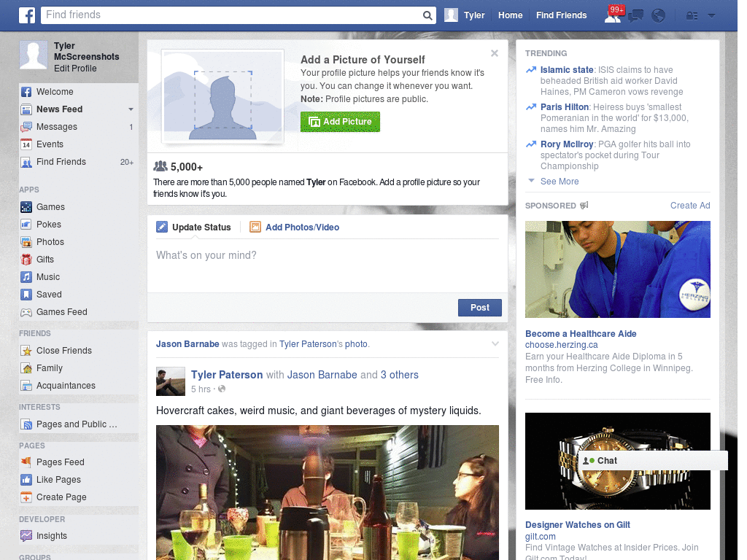The height and width of the screenshot is (560, 747).
Task: Click inside the Find friends search field
Action: tap(233, 15)
